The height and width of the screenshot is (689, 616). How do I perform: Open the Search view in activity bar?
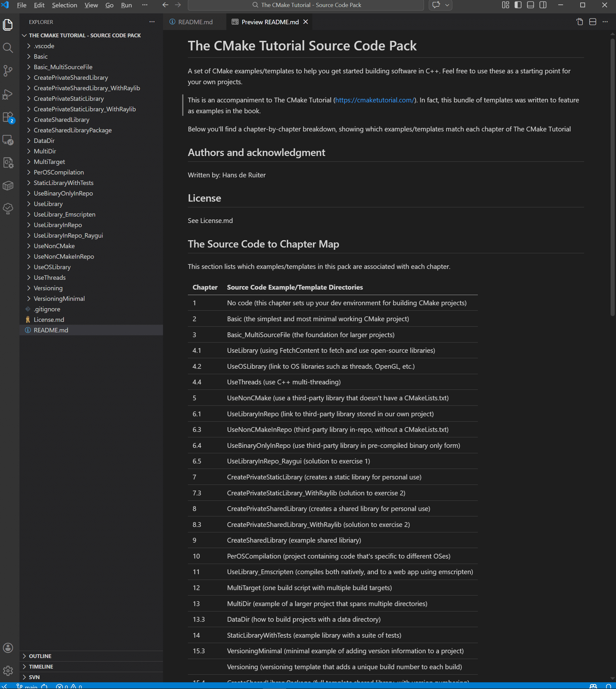click(8, 48)
